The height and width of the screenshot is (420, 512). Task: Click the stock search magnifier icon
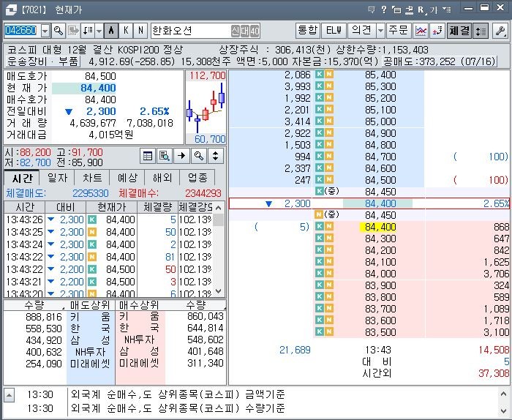point(59,31)
